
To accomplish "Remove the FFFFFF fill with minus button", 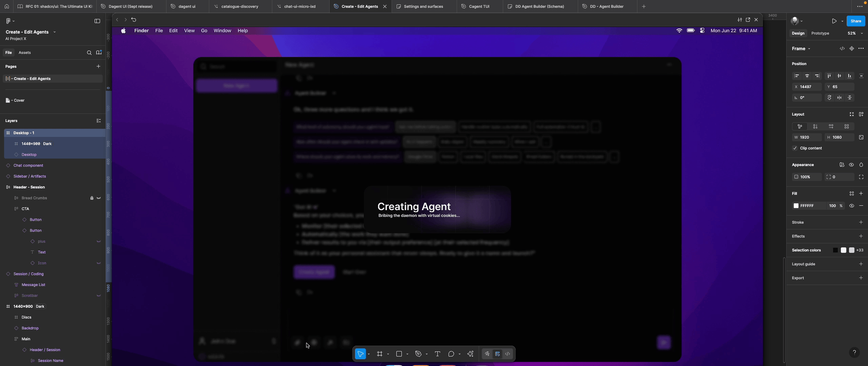I will pyautogui.click(x=861, y=206).
